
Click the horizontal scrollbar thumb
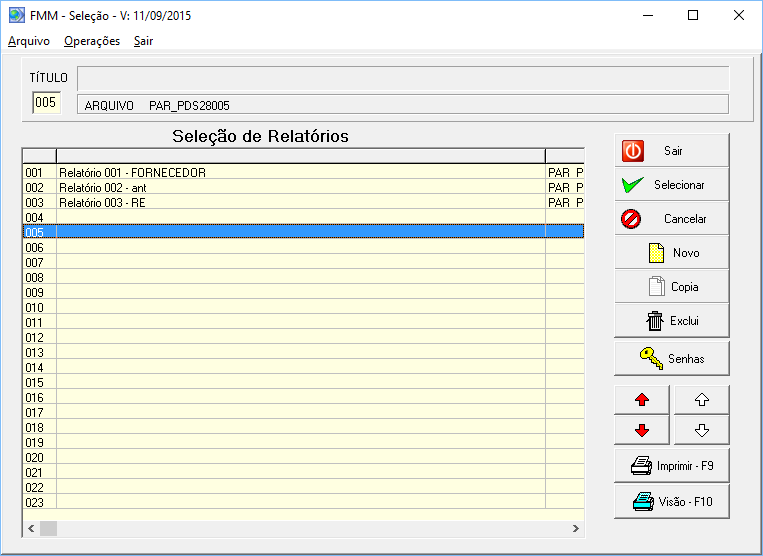pos(48,528)
